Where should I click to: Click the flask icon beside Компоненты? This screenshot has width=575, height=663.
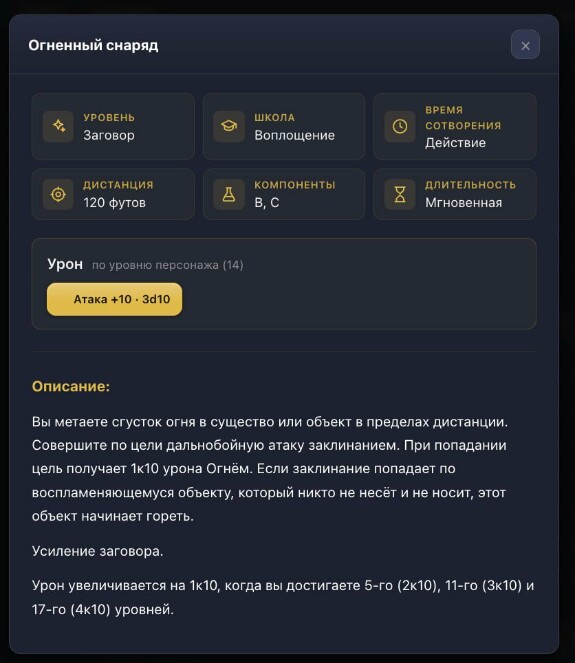(229, 194)
